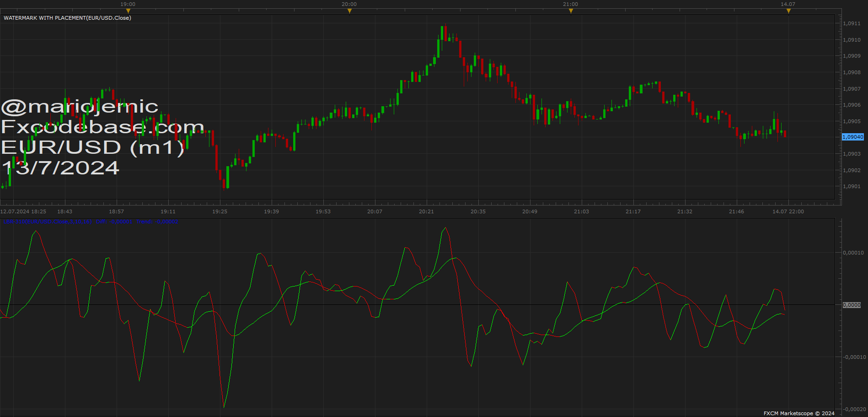868x417 pixels.
Task: Click the 1,0910 price axis label
Action: pyautogui.click(x=852, y=40)
